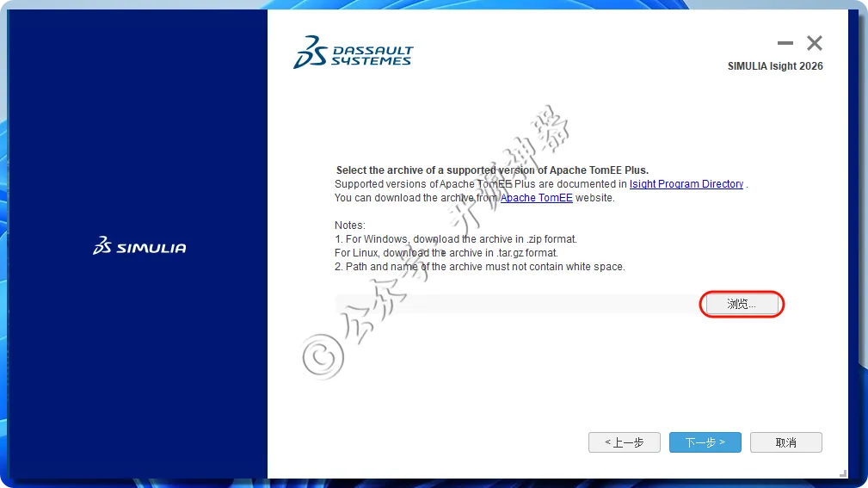This screenshot has height=488, width=868.
Task: Click the archive path input field
Action: click(x=518, y=304)
